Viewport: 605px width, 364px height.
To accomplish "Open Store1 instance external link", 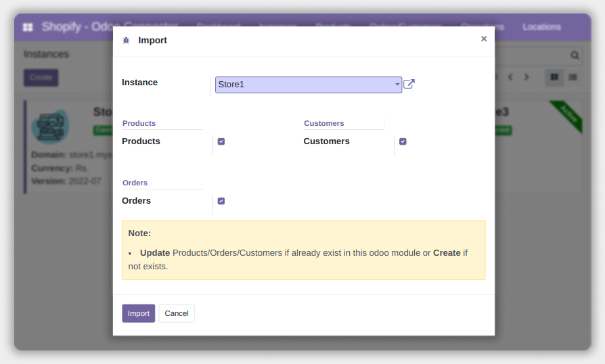I will click(x=409, y=84).
